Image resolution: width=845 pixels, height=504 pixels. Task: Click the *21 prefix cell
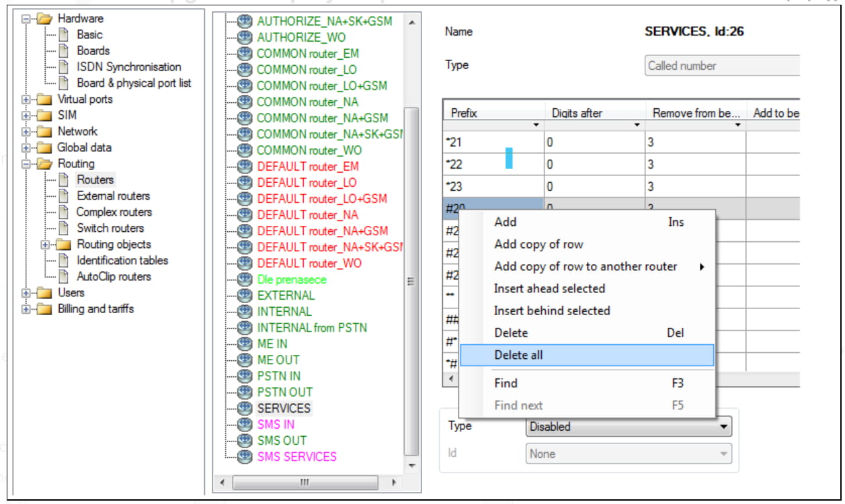(x=493, y=142)
